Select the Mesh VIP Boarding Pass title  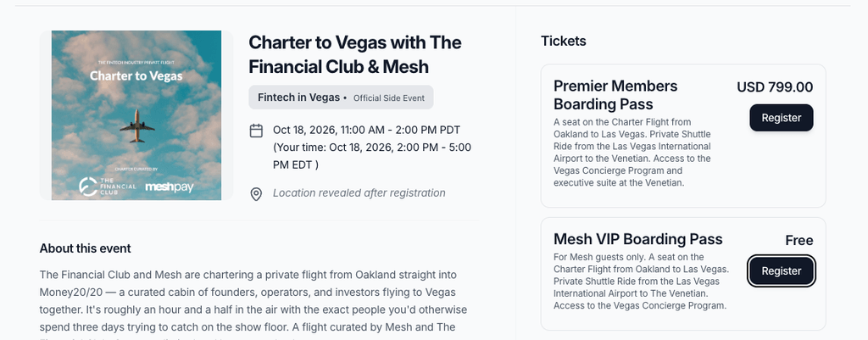[x=637, y=239]
